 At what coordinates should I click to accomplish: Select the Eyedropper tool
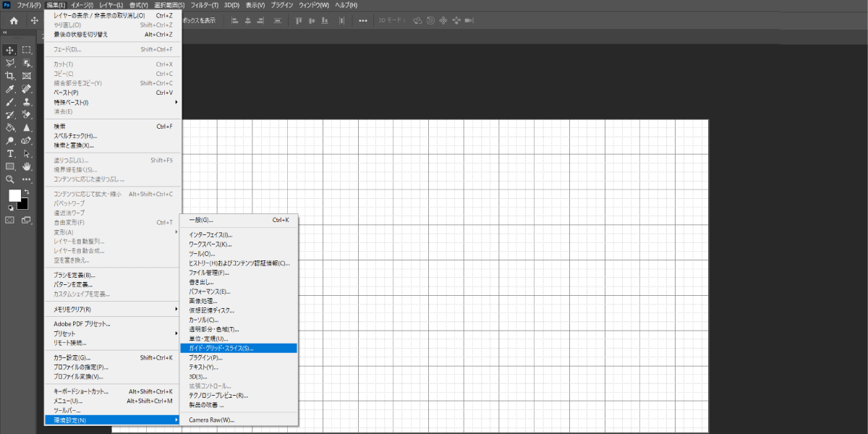pyautogui.click(x=10, y=89)
